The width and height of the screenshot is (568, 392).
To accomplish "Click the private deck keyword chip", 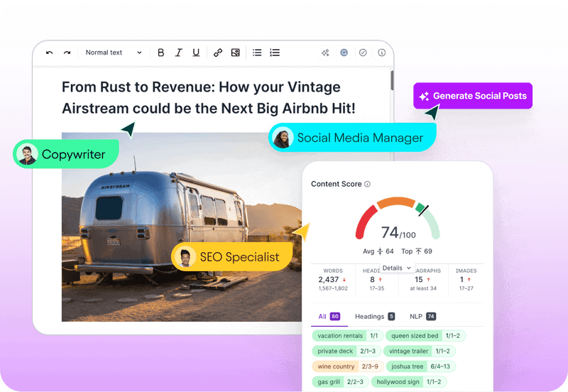I will pyautogui.click(x=346, y=351).
